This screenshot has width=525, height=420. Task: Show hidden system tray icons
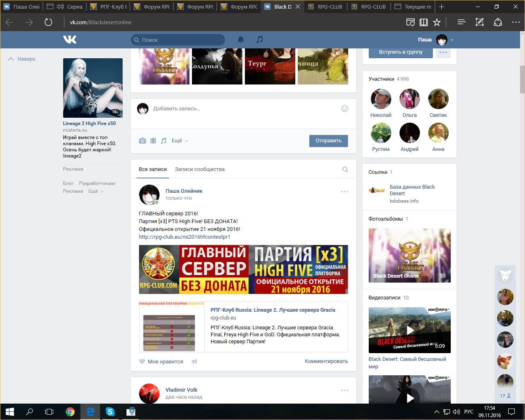tap(437, 412)
